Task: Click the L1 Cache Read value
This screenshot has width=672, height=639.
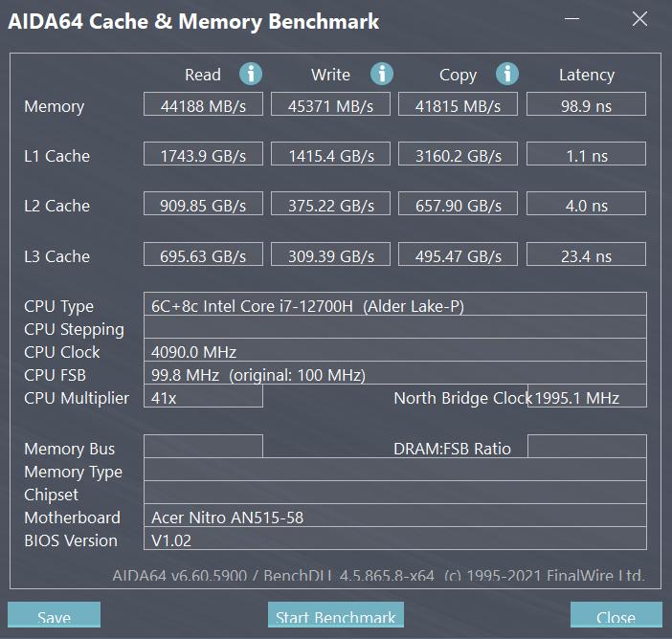Action: 203,155
